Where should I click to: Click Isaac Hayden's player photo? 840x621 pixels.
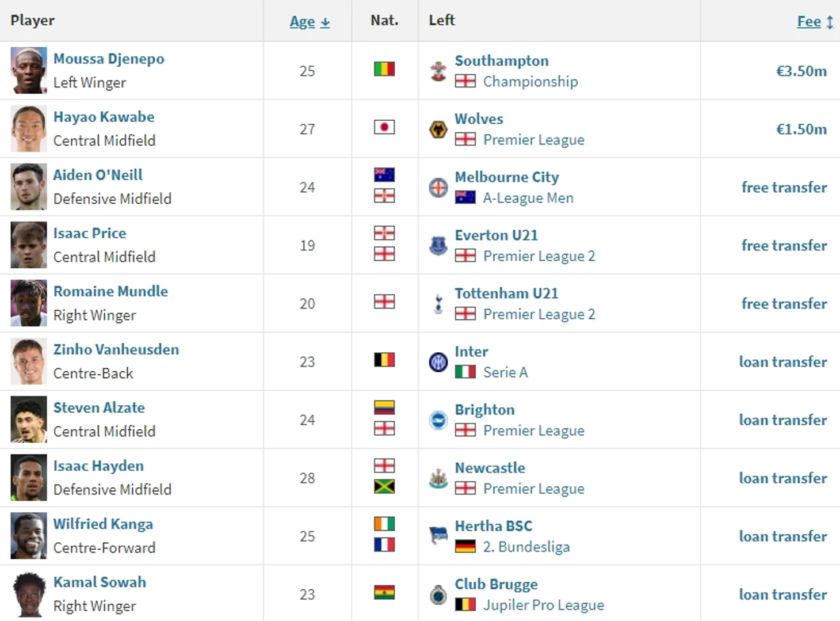tap(28, 478)
